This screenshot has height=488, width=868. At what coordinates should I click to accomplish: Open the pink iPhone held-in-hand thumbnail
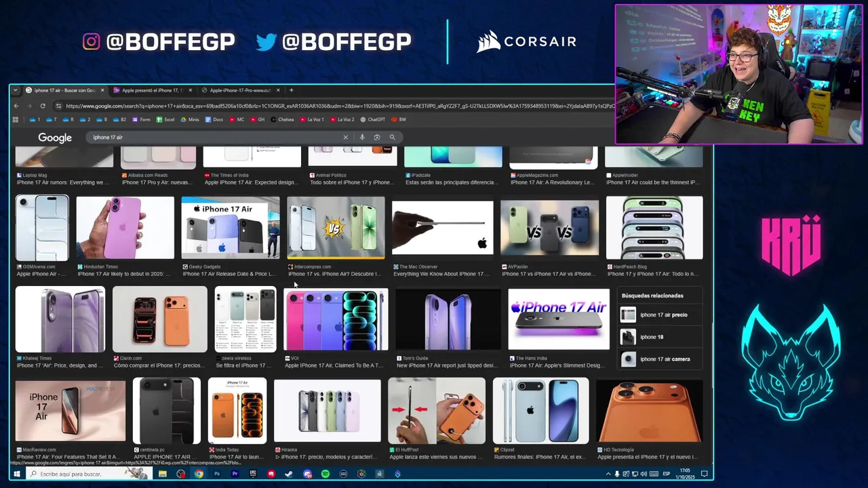coord(125,228)
